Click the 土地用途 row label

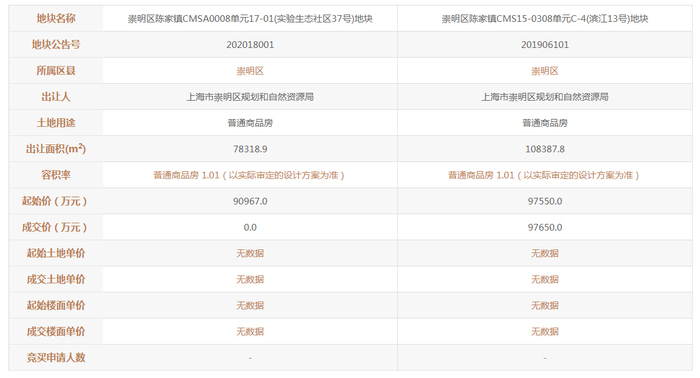coord(56,123)
